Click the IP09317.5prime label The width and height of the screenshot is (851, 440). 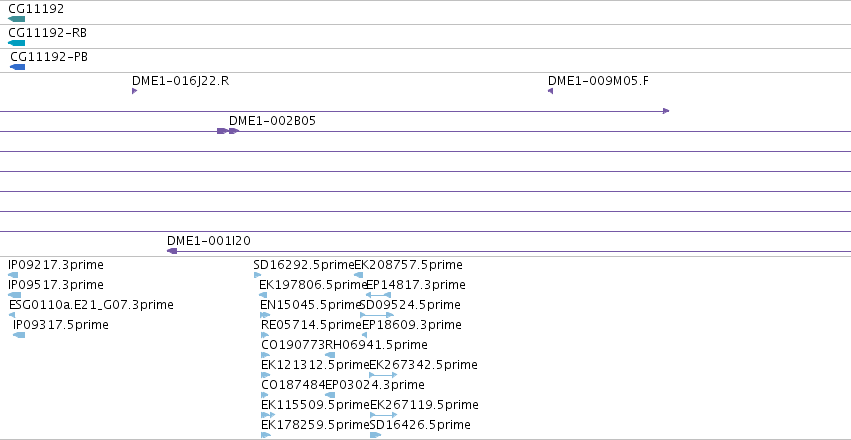tap(61, 325)
